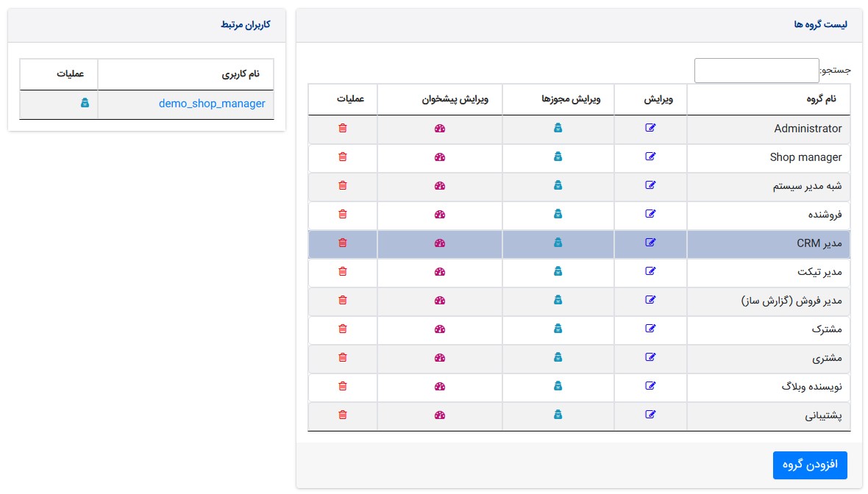Edit permissions of شبه مدیر سیستم
This screenshot has width=868, height=494.
coord(558,185)
